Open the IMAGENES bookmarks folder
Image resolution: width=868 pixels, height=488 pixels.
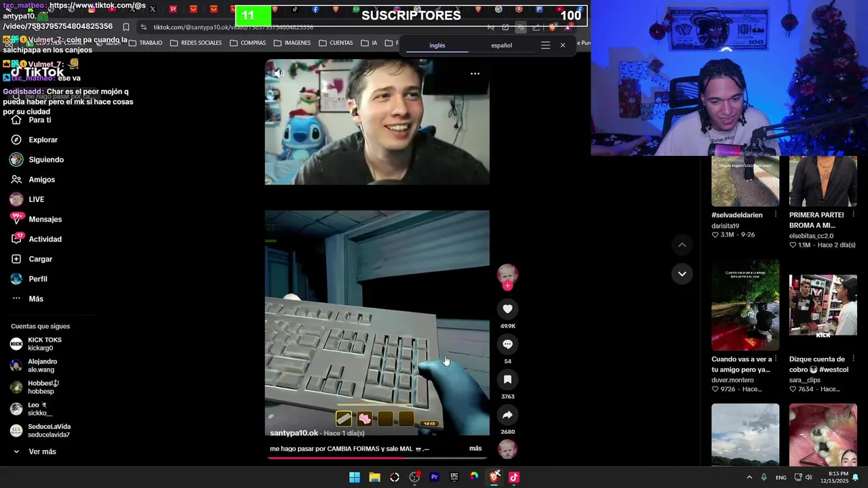[x=292, y=43]
